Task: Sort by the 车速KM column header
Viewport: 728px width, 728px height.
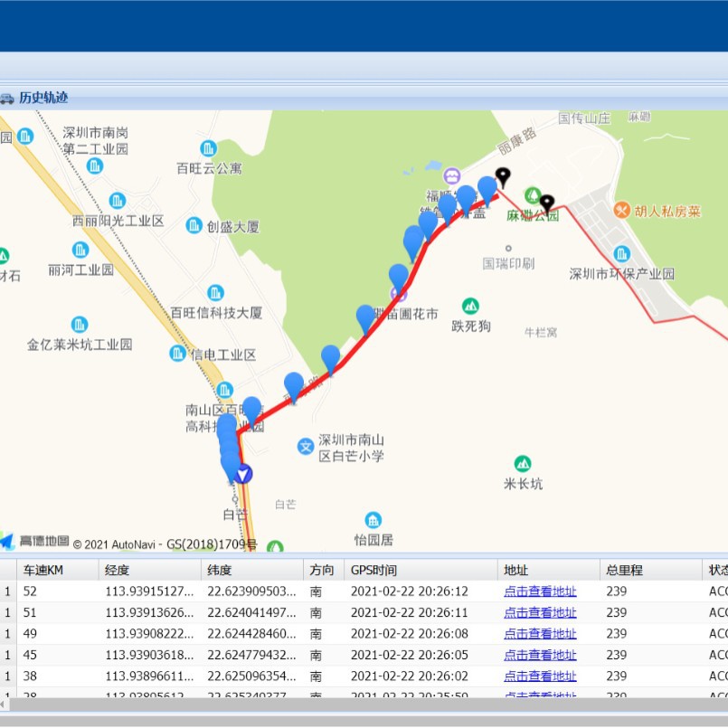Action: [58, 570]
